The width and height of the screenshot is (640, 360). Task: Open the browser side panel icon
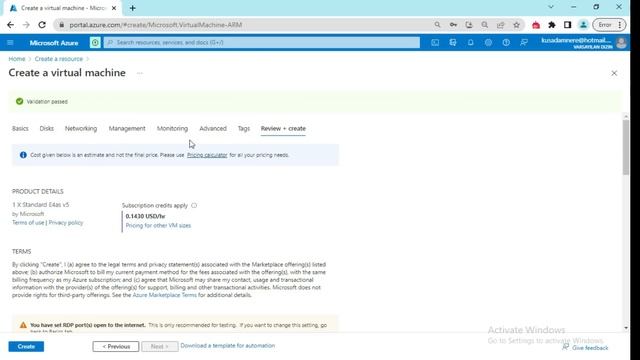click(567, 25)
